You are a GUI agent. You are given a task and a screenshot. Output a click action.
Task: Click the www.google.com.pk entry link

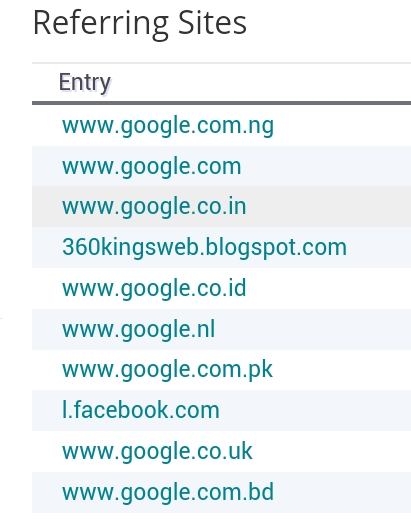pyautogui.click(x=167, y=370)
